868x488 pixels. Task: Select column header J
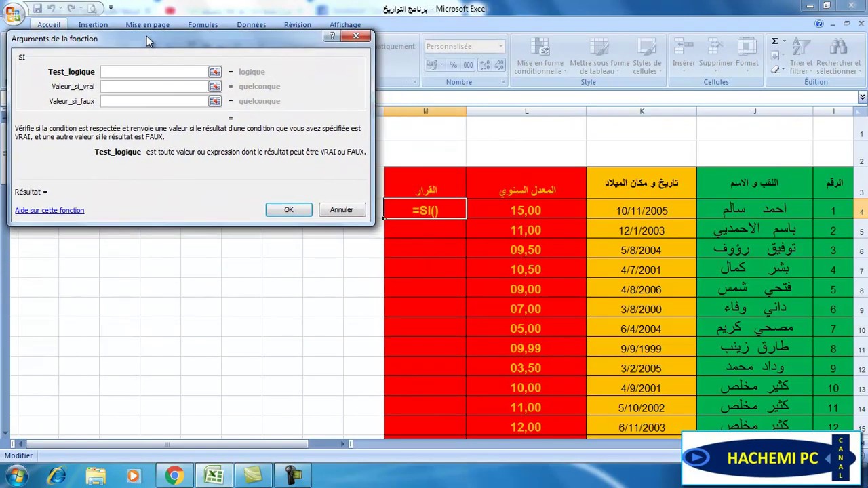(x=755, y=111)
